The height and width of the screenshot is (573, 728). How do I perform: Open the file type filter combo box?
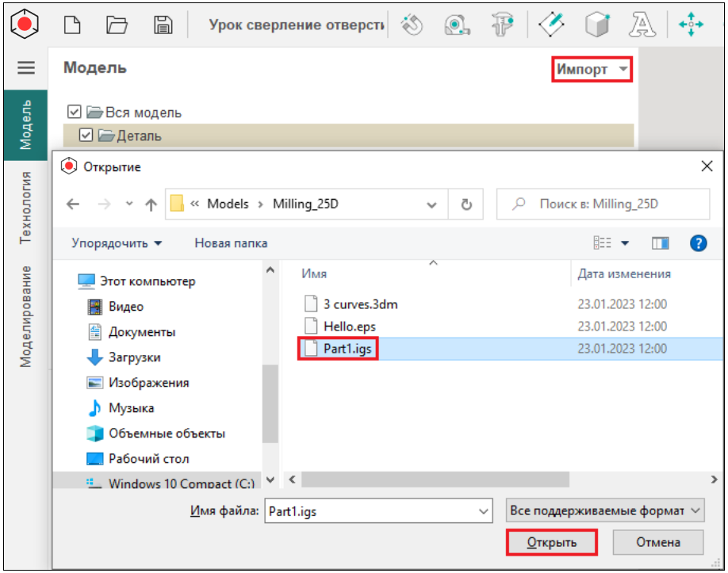tap(605, 511)
